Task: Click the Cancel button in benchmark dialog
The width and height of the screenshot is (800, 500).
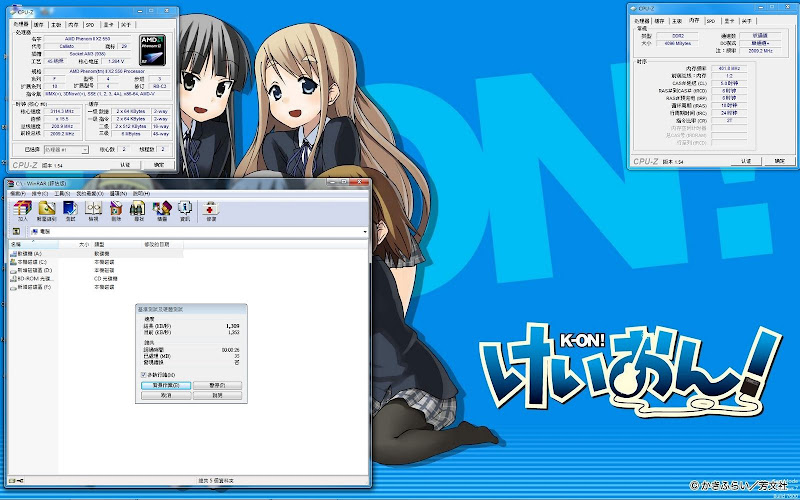Action: 166,395
